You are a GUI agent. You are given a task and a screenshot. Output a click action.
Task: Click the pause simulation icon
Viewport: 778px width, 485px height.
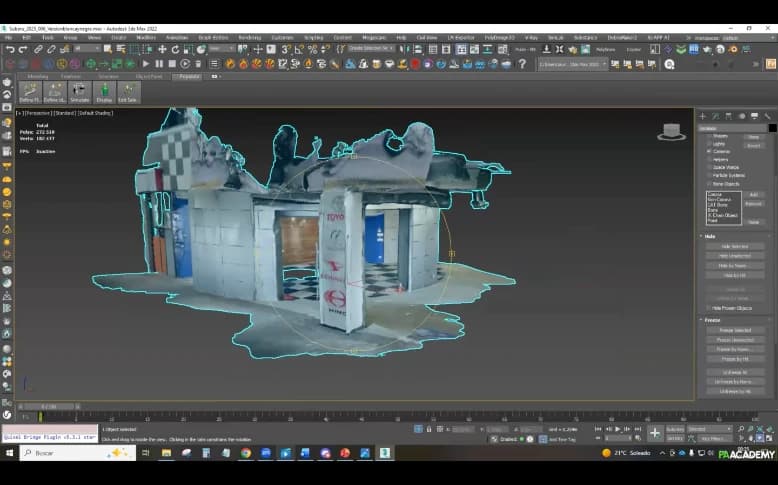(x=159, y=64)
